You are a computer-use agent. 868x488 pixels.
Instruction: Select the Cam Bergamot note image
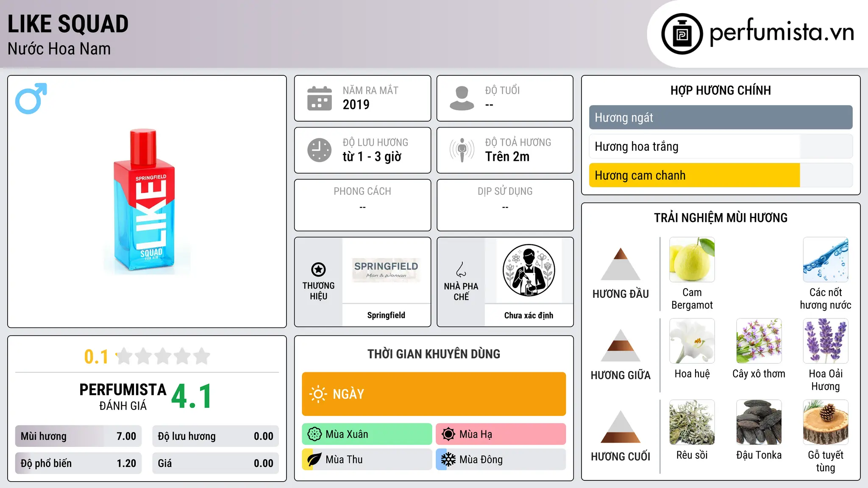coord(692,260)
